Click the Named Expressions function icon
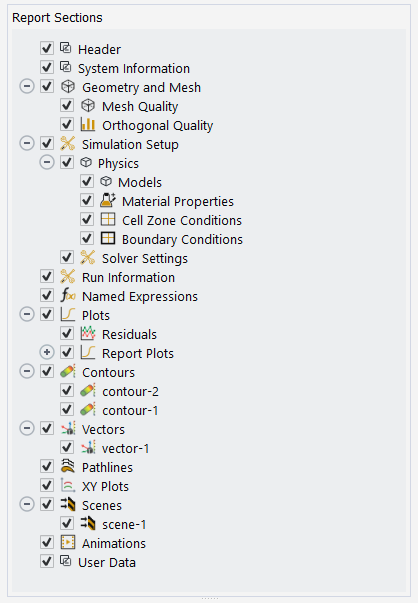The width and height of the screenshot is (418, 603). 68,295
